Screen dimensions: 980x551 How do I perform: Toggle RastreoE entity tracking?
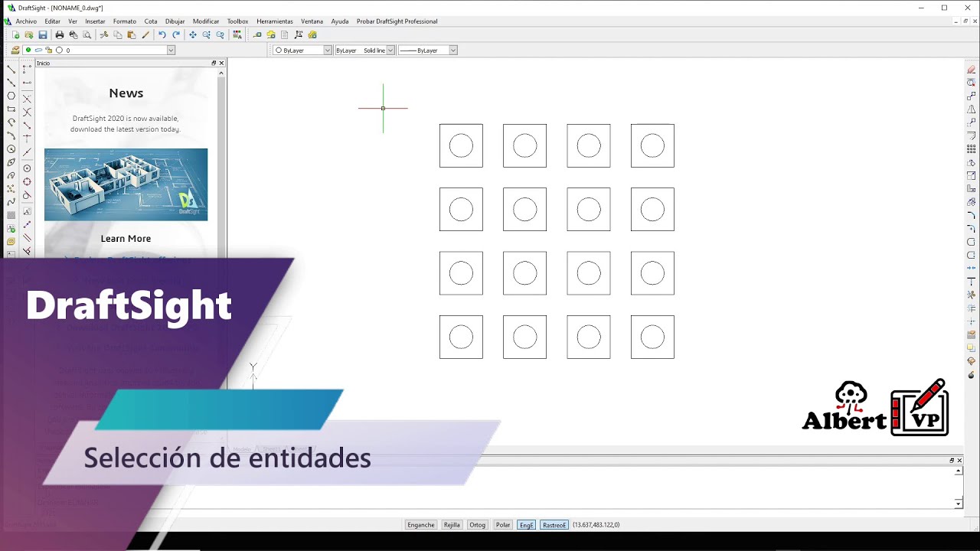(x=554, y=525)
